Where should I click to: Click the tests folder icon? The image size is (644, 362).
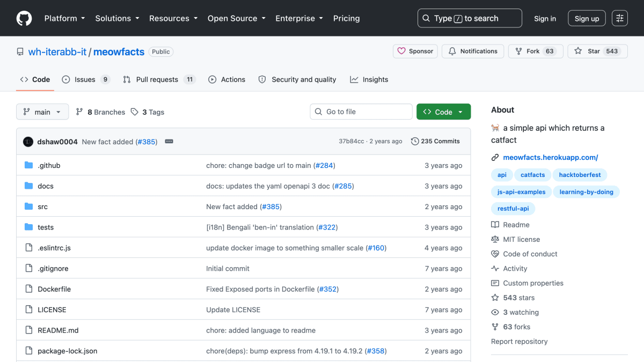coord(29,227)
